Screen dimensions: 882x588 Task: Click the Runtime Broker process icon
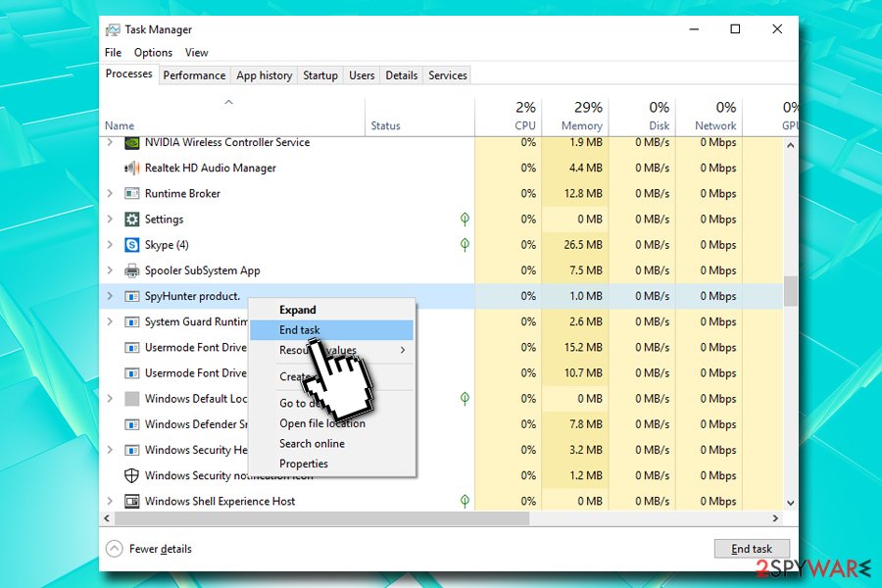point(131,194)
